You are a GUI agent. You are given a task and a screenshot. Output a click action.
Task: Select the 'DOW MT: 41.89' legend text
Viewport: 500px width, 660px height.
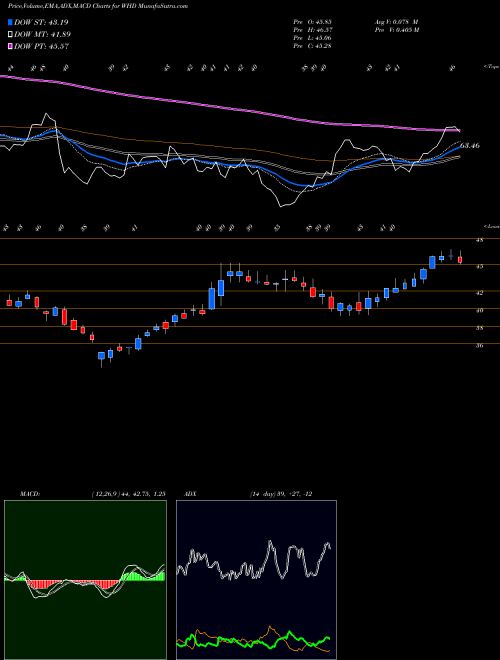(x=43, y=35)
